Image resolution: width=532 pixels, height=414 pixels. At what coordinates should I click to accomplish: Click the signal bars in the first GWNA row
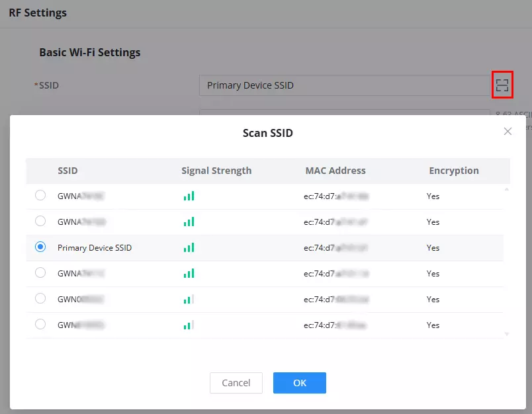click(x=189, y=196)
